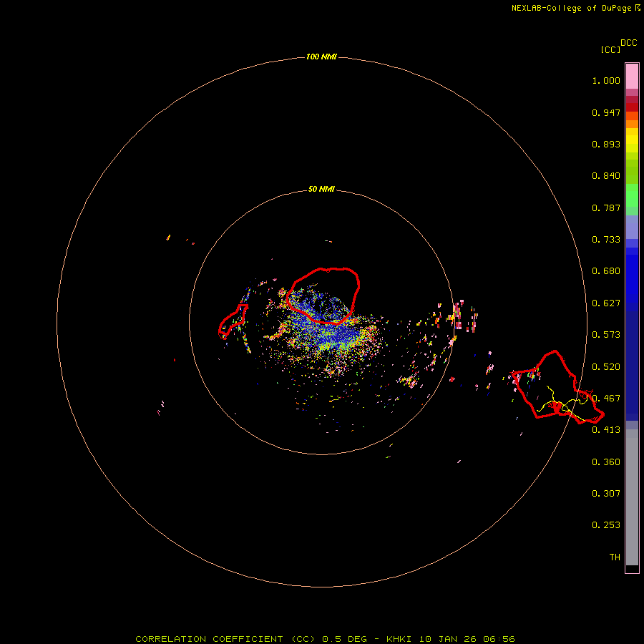Click the 0.893 legend value
The height and width of the screenshot is (644, 644).
pyautogui.click(x=606, y=144)
